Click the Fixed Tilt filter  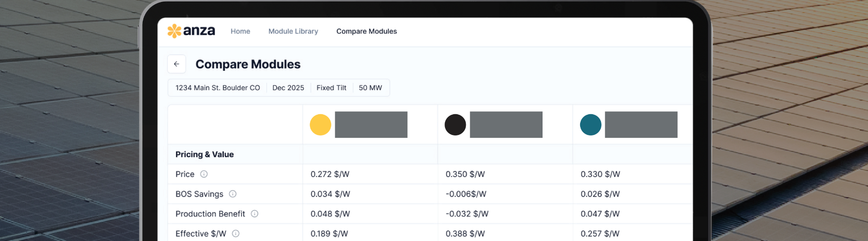[x=331, y=88]
